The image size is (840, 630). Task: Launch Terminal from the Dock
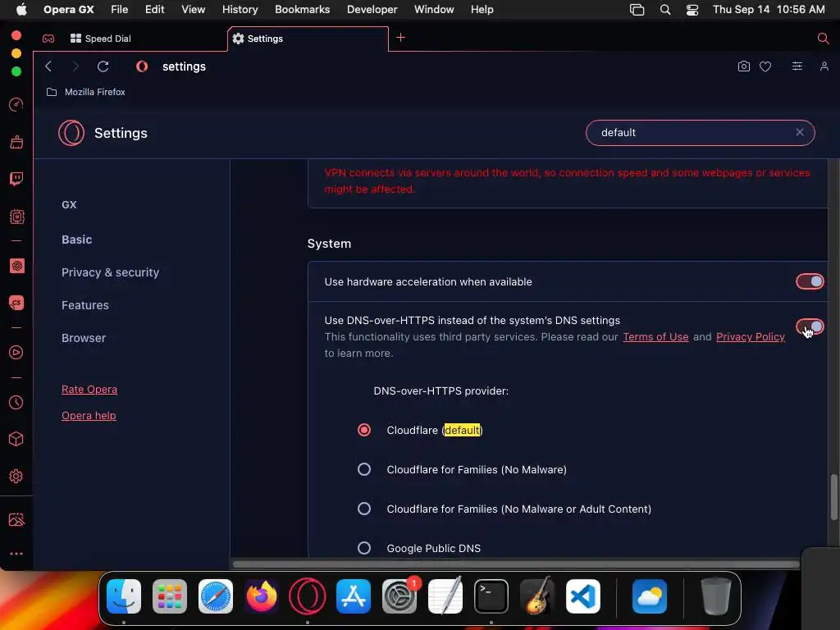click(491, 596)
